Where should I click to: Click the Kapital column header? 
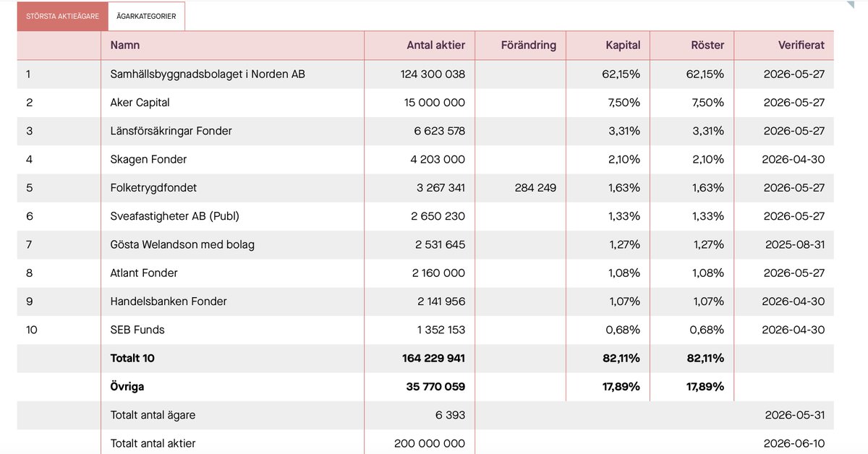click(x=623, y=45)
